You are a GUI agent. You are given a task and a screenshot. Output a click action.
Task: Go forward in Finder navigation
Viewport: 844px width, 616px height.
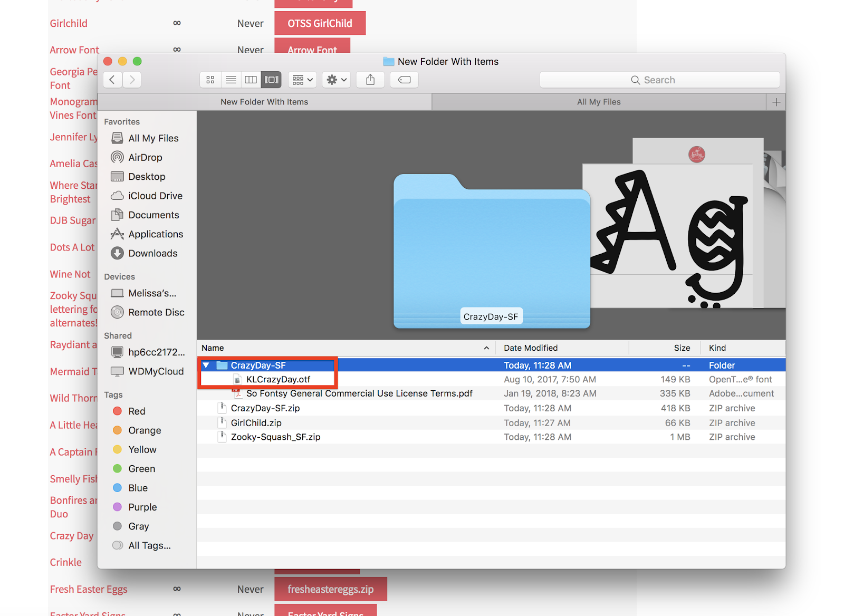(132, 80)
